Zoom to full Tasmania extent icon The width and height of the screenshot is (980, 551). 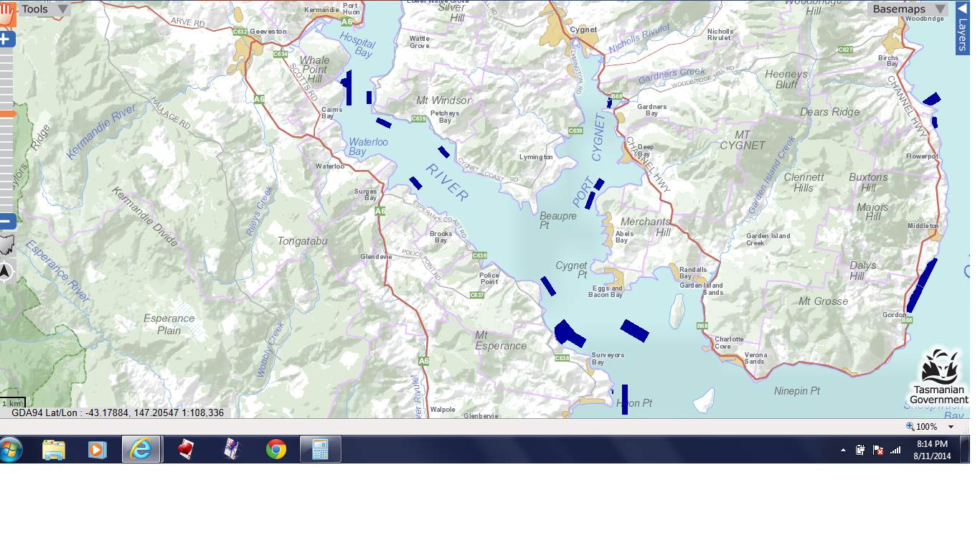[x=6, y=245]
